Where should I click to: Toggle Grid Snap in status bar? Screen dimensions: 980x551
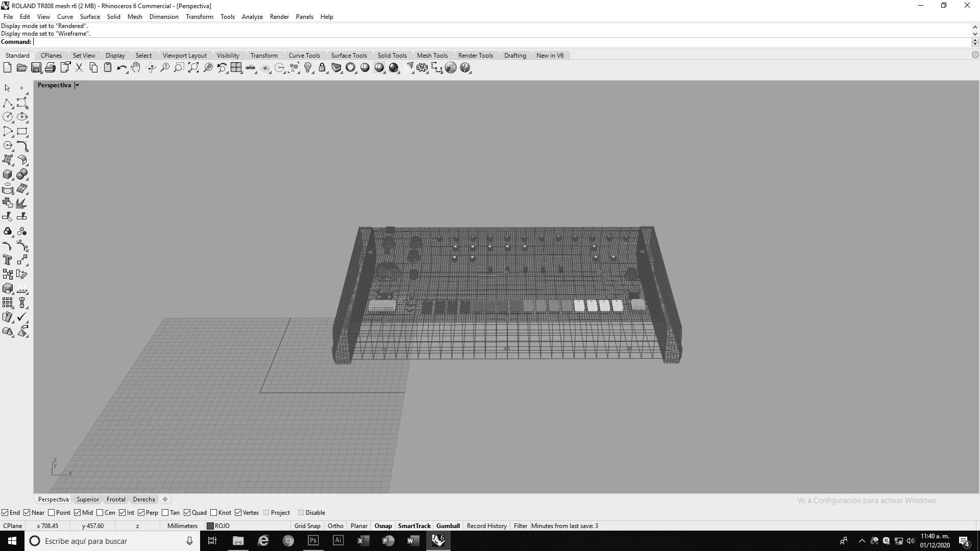point(307,526)
